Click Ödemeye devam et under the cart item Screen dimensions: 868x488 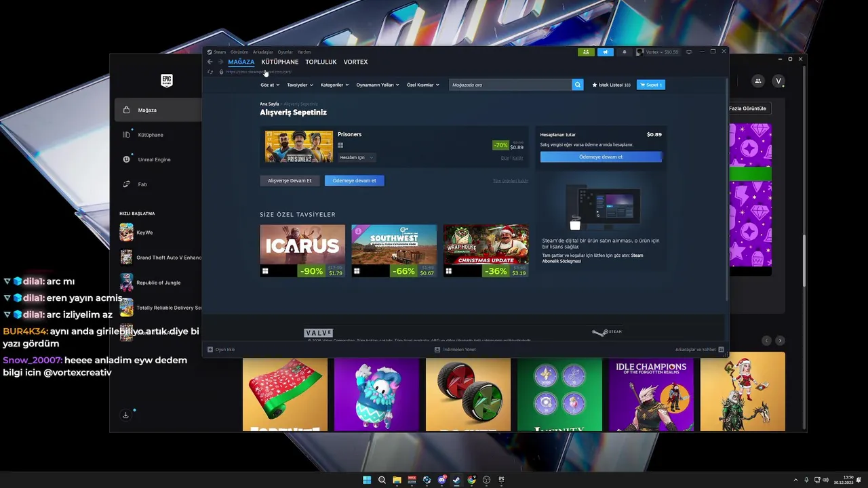(355, 180)
